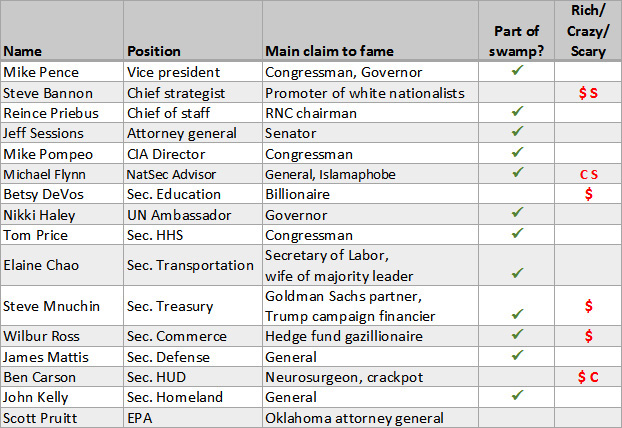
Task: Click the red 'C S' symbols for Michael Flynn
Action: [588, 174]
